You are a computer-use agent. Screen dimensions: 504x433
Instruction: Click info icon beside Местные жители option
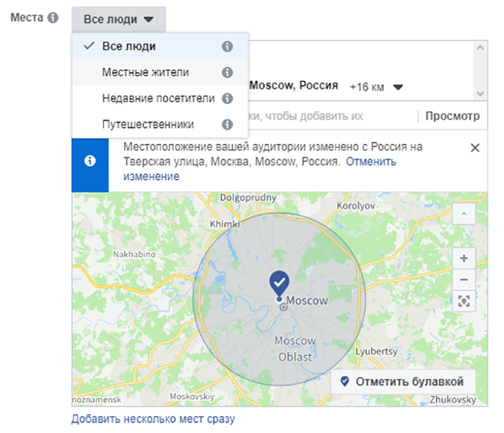pos(227,72)
